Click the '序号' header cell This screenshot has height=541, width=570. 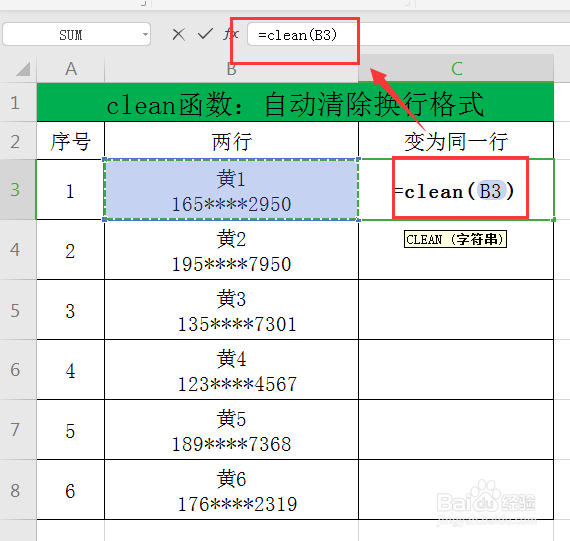pyautogui.click(x=71, y=141)
